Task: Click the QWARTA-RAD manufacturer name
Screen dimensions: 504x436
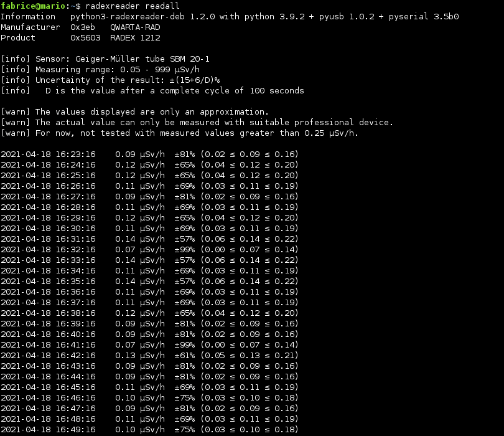Action: pos(135,27)
